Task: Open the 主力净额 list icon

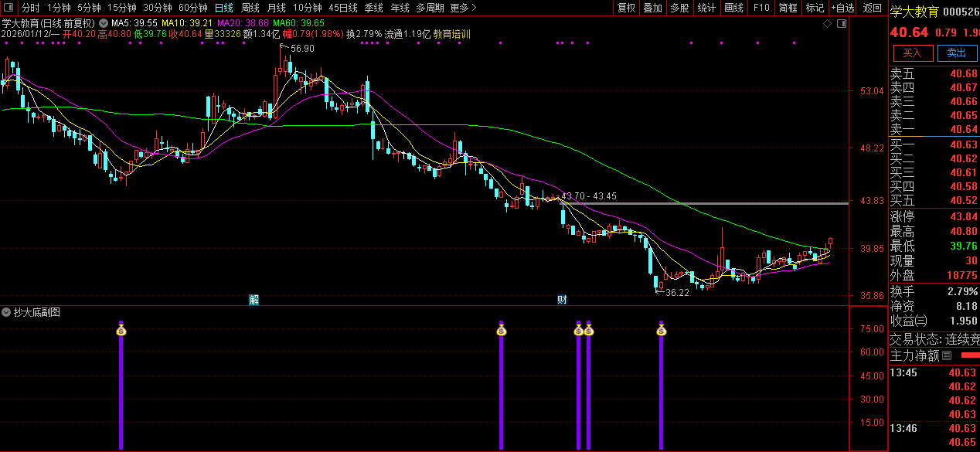Action: pos(946,356)
